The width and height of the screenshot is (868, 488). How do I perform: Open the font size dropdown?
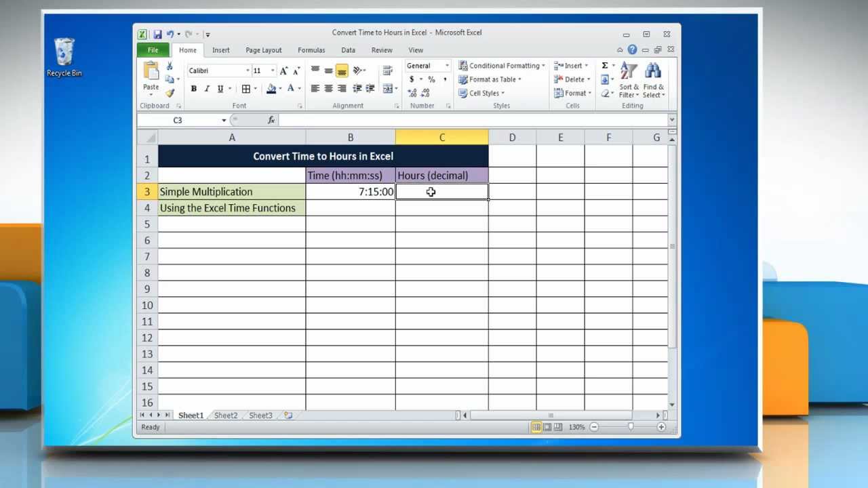pos(273,70)
